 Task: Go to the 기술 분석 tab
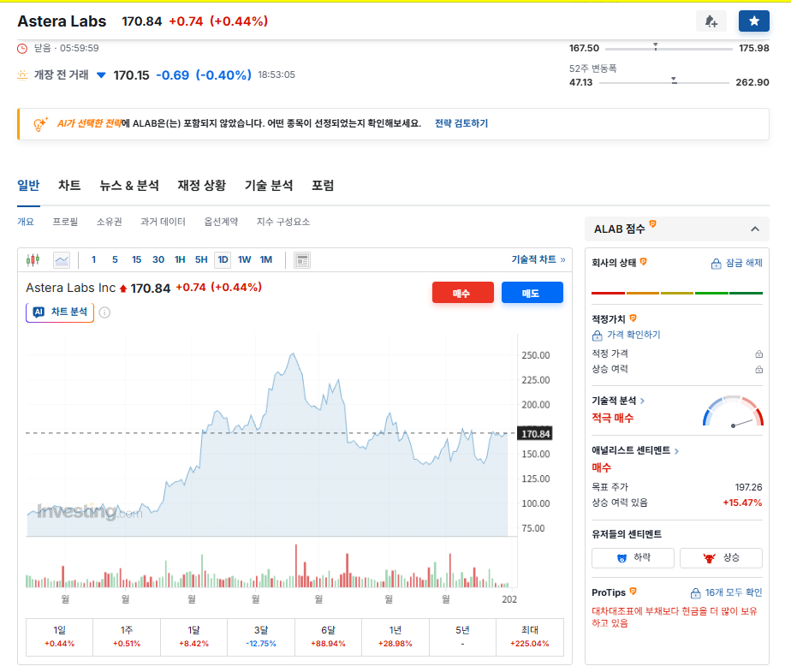[269, 186]
